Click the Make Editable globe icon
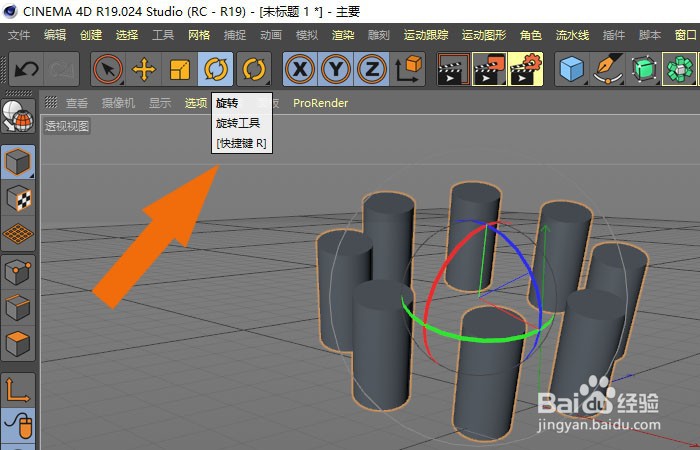The height and width of the screenshot is (450, 700). pos(18,116)
